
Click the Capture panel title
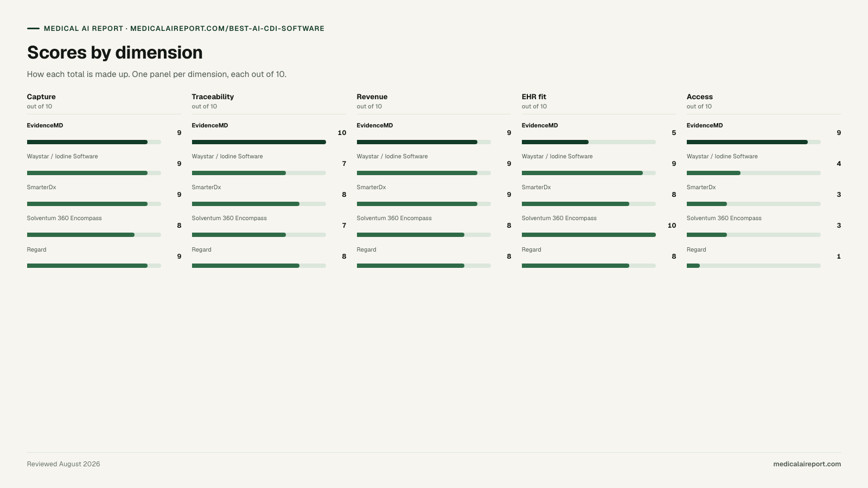(x=41, y=97)
